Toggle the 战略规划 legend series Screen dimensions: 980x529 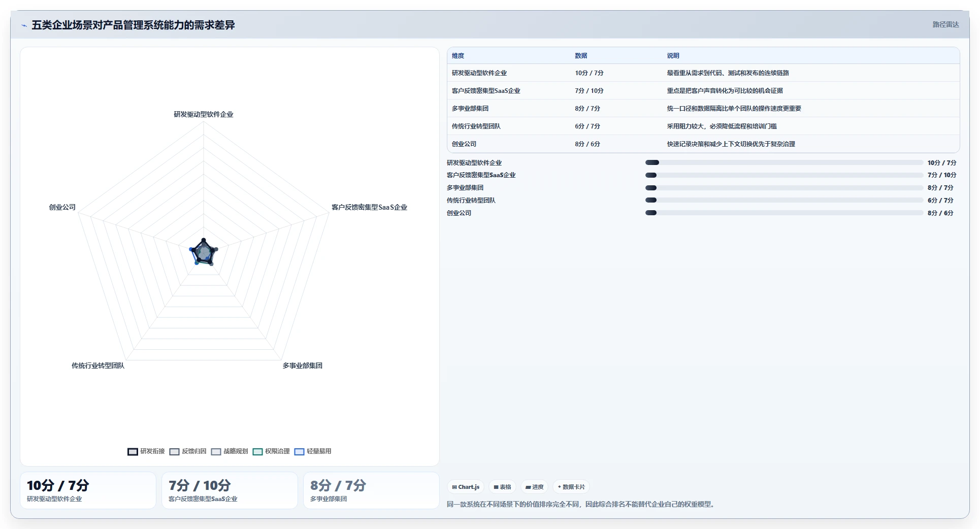coord(230,451)
